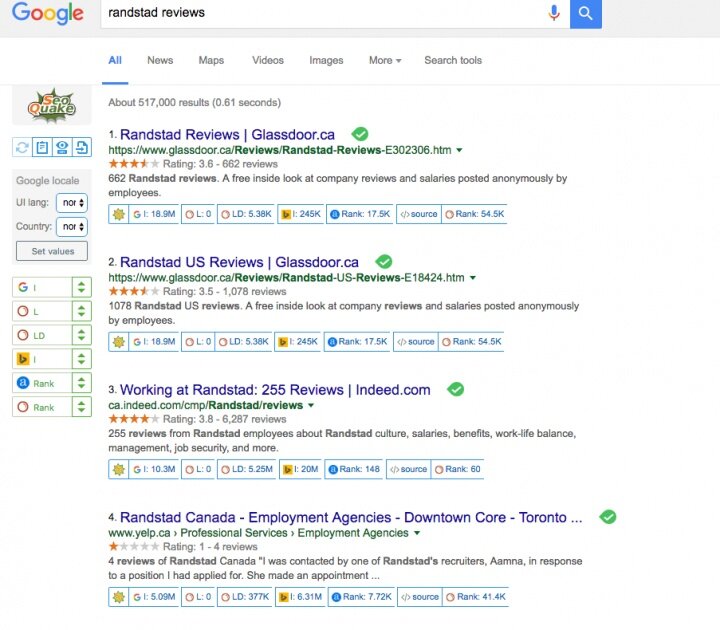Open the SeoQuake logo panel
Viewport: 720px width, 630px height.
(x=52, y=105)
